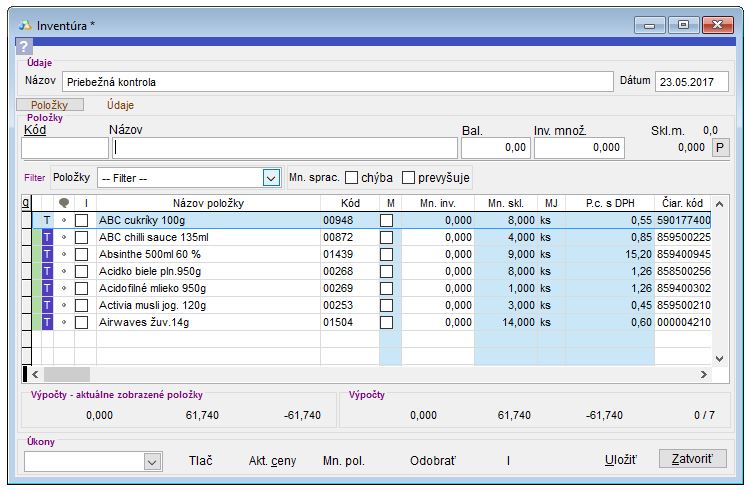Click the blue question mark help icon
The image size is (751, 490).
point(25,46)
